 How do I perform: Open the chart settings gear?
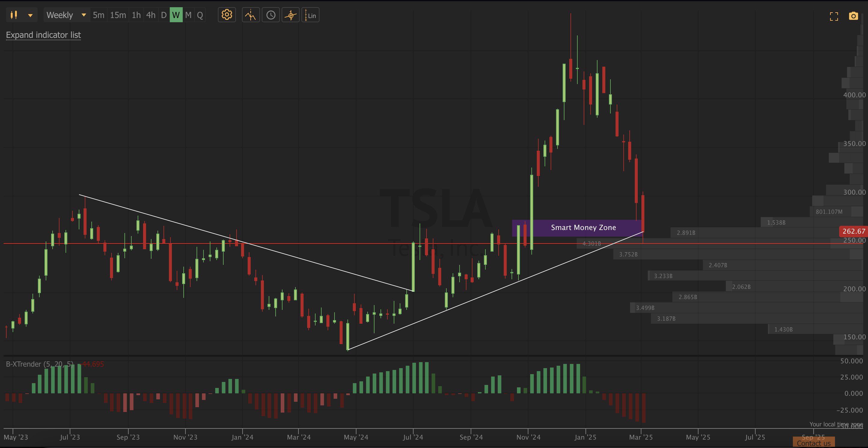coord(227,15)
